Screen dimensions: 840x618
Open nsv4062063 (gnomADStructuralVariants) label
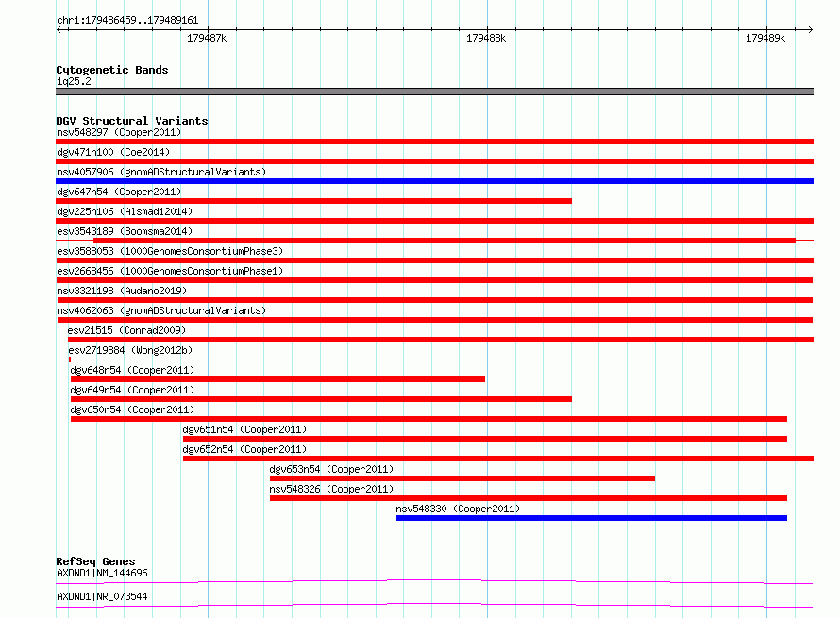(161, 310)
